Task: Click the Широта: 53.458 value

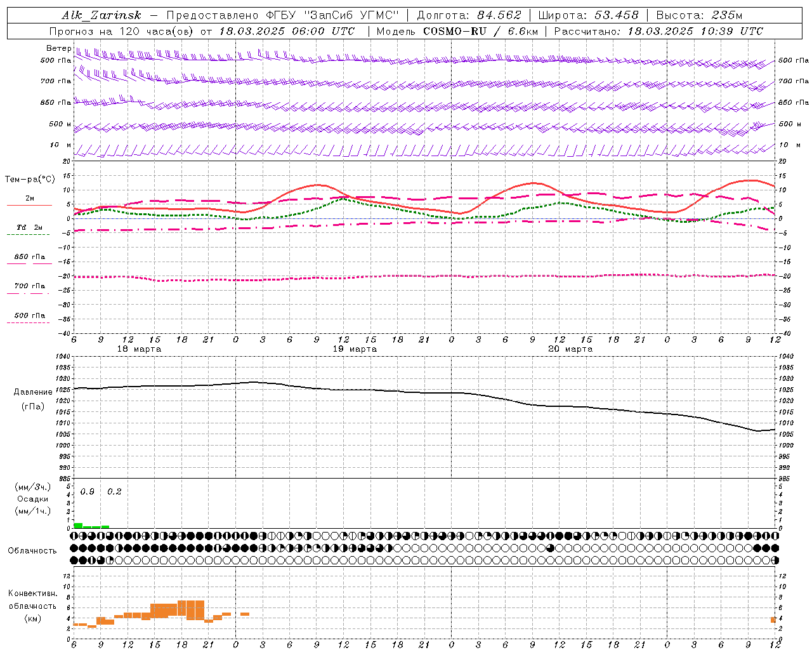Action: pos(588,15)
